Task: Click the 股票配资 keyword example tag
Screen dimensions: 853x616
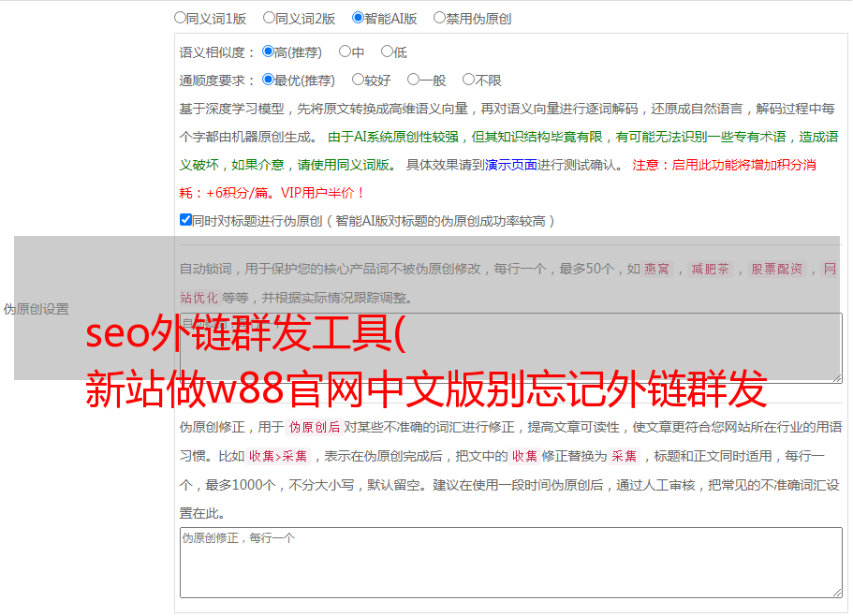Action: [x=777, y=269]
